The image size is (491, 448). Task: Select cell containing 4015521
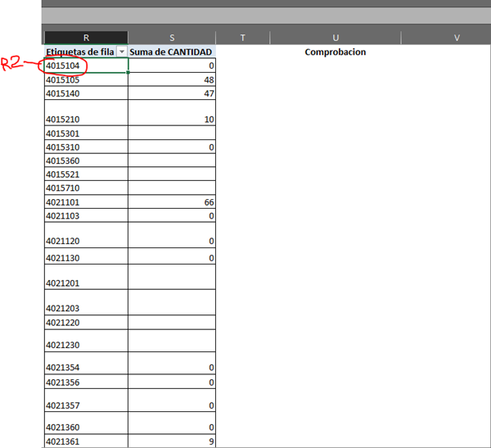86,174
